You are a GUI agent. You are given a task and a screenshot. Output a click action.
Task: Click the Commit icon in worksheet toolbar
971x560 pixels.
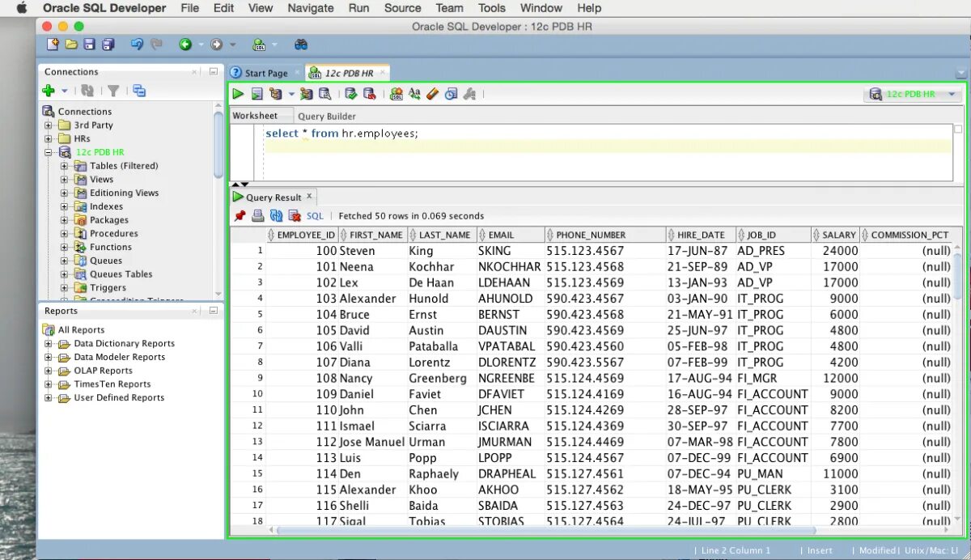click(x=351, y=94)
